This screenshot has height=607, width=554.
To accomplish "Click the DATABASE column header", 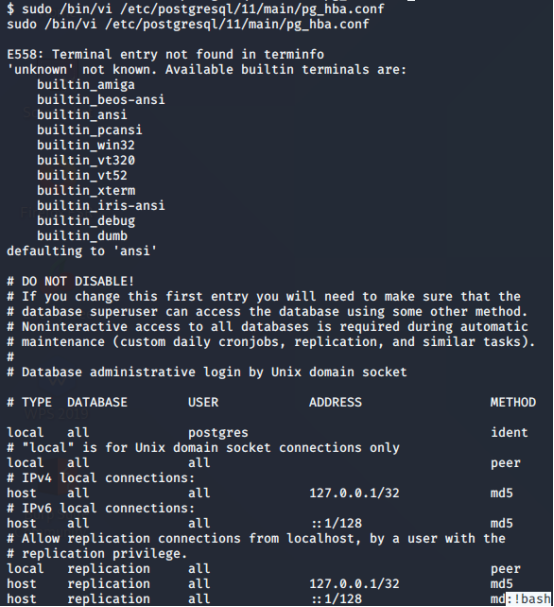I will (x=97, y=402).
